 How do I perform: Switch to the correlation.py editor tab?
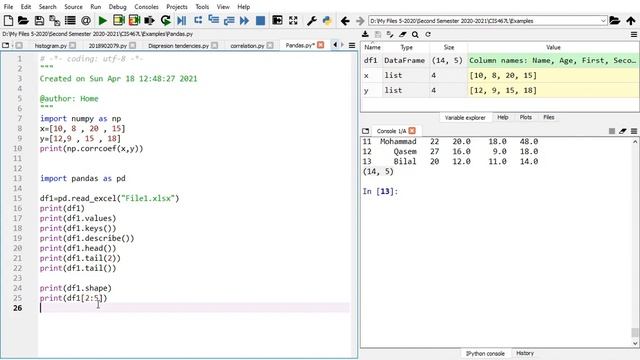coord(247,46)
